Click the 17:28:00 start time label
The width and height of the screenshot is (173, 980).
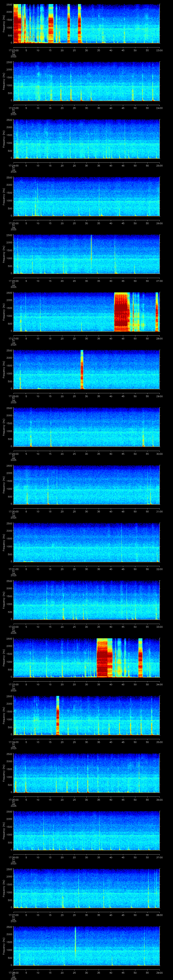pos(13,396)
